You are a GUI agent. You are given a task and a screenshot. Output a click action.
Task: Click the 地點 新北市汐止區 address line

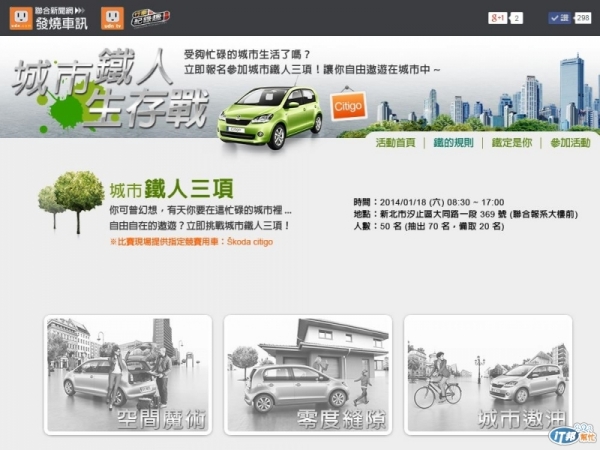coord(465,214)
